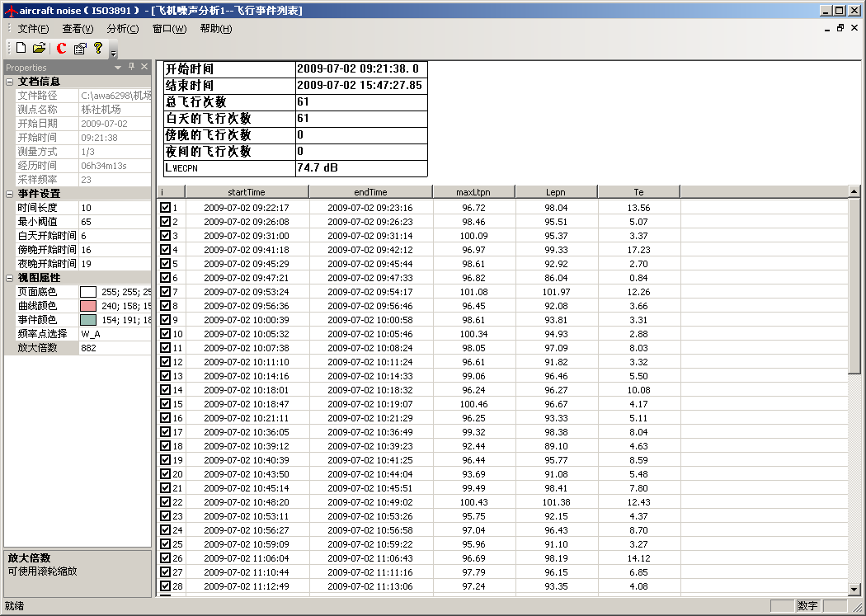Screen dimensions: 866x616
Task: Close the Properties panel
Action: pos(144,67)
